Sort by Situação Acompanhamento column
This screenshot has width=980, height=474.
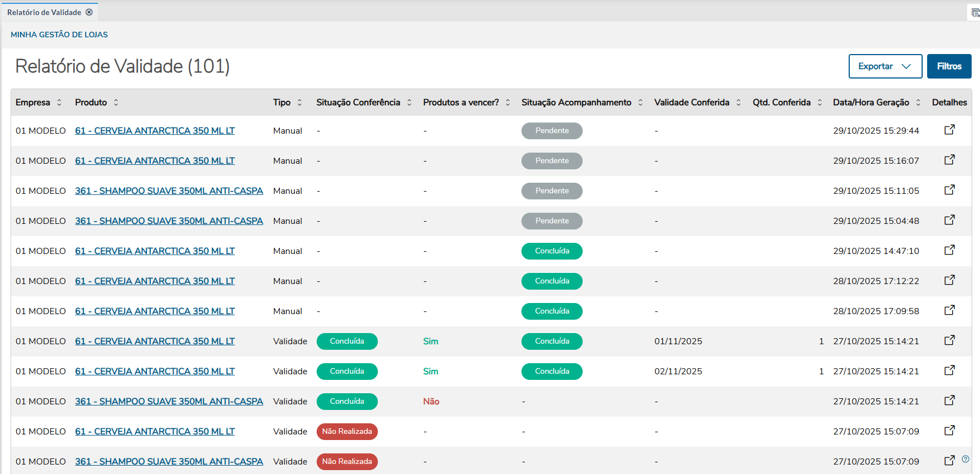pyautogui.click(x=641, y=102)
